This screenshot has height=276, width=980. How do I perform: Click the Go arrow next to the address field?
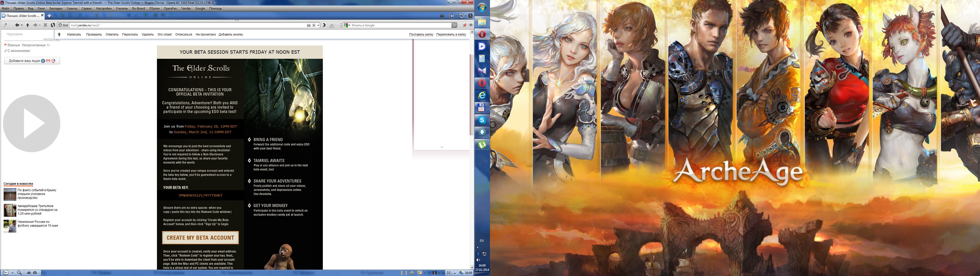tap(324, 25)
